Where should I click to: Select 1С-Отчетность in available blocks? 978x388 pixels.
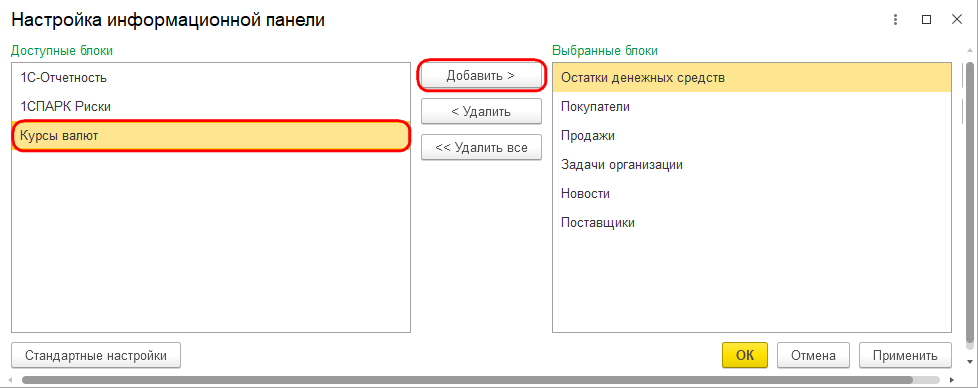click(211, 78)
